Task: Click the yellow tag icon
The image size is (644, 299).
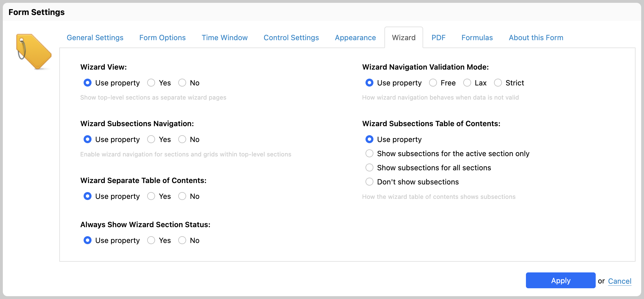Action: coord(34,51)
